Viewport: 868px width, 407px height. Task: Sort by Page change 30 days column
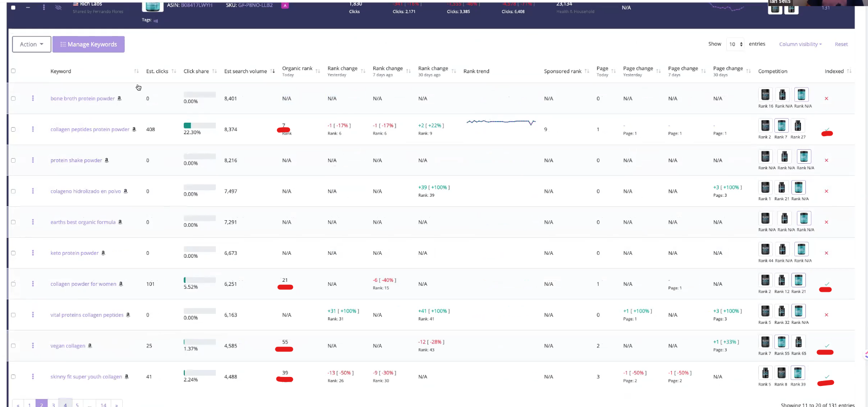(x=748, y=71)
